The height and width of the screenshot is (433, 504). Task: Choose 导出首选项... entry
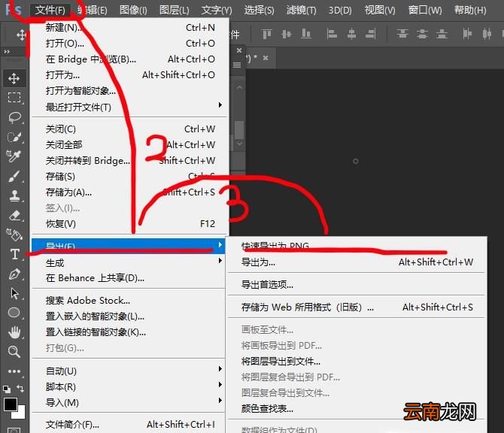[357, 285]
